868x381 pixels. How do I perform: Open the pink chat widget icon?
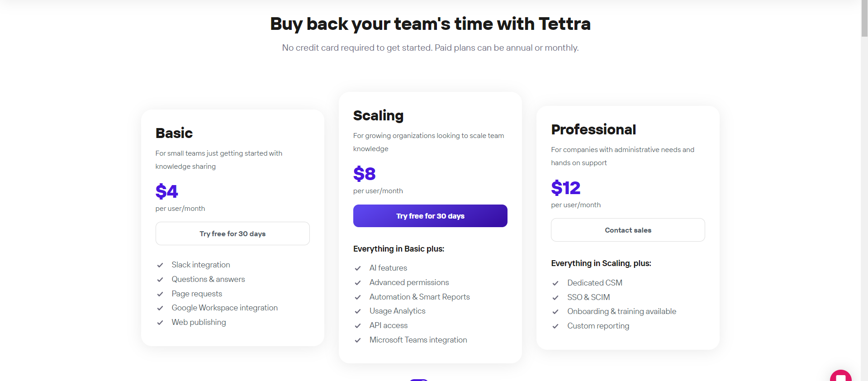tap(840, 376)
